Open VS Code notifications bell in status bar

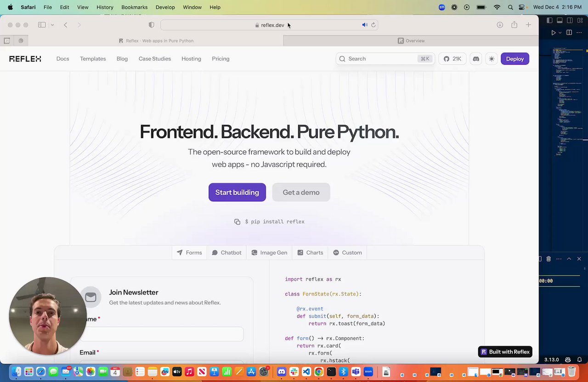(580, 359)
